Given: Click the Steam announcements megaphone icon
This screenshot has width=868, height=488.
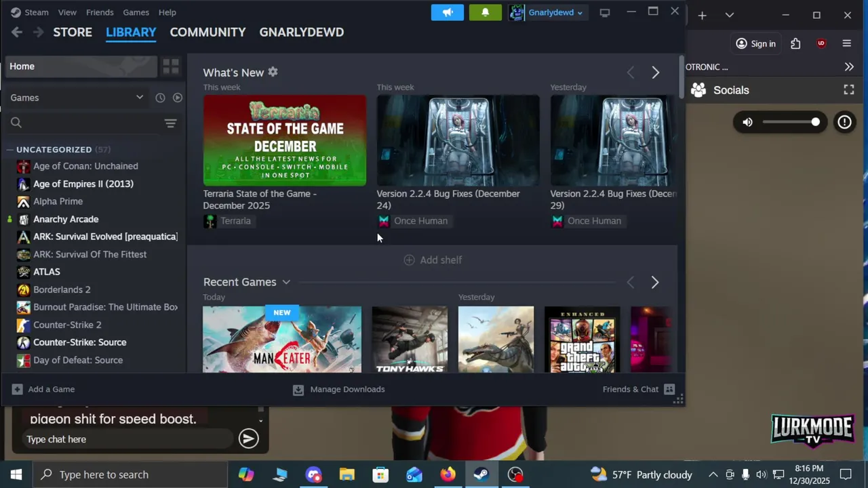Looking at the screenshot, I should (x=448, y=12).
